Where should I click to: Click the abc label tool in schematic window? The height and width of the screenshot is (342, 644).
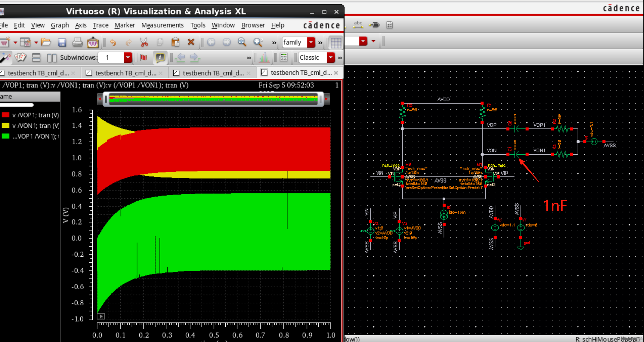pyautogui.click(x=358, y=25)
